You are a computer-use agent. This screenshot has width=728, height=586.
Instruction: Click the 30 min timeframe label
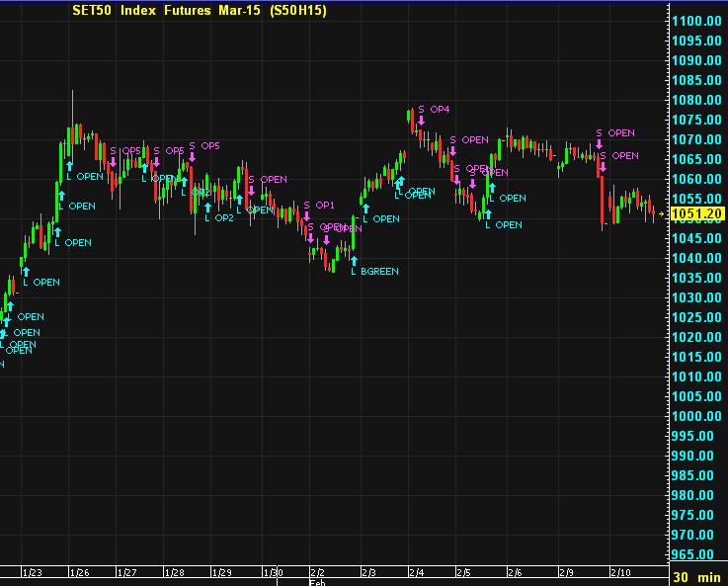tap(695, 575)
